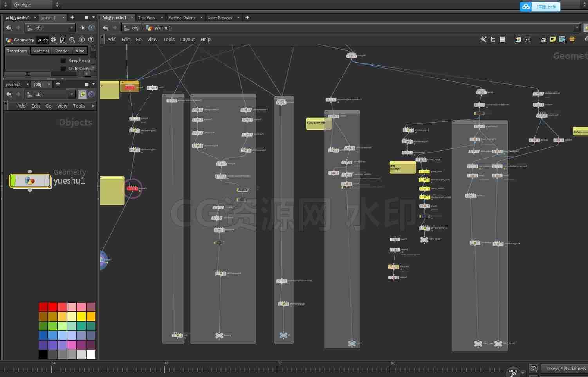Click the H expression help icon

coord(63,40)
